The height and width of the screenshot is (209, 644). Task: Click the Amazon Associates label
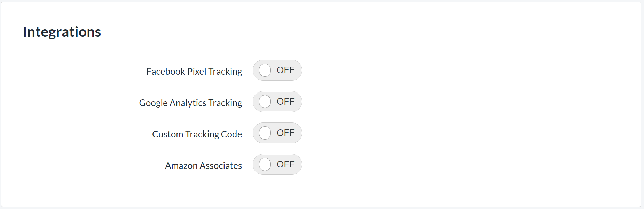[203, 166]
